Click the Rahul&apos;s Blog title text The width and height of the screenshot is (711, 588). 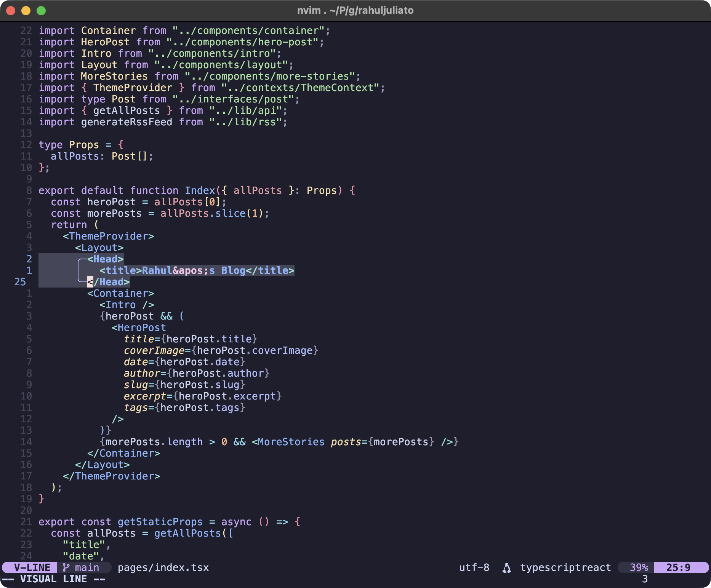pos(194,270)
